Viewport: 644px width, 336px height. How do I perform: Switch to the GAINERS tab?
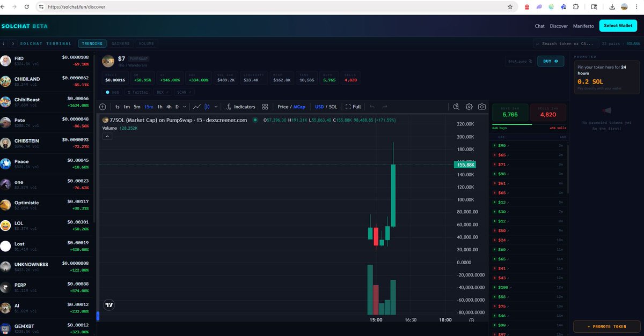121,43
